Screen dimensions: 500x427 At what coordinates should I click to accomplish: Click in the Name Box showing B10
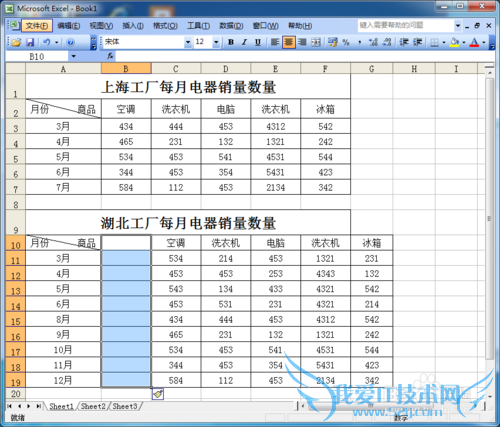(37, 57)
